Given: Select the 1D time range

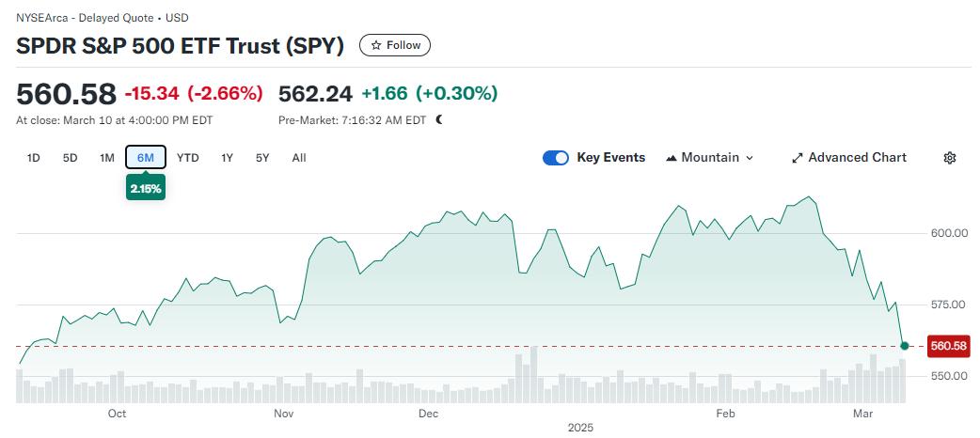Looking at the screenshot, I should [x=34, y=158].
